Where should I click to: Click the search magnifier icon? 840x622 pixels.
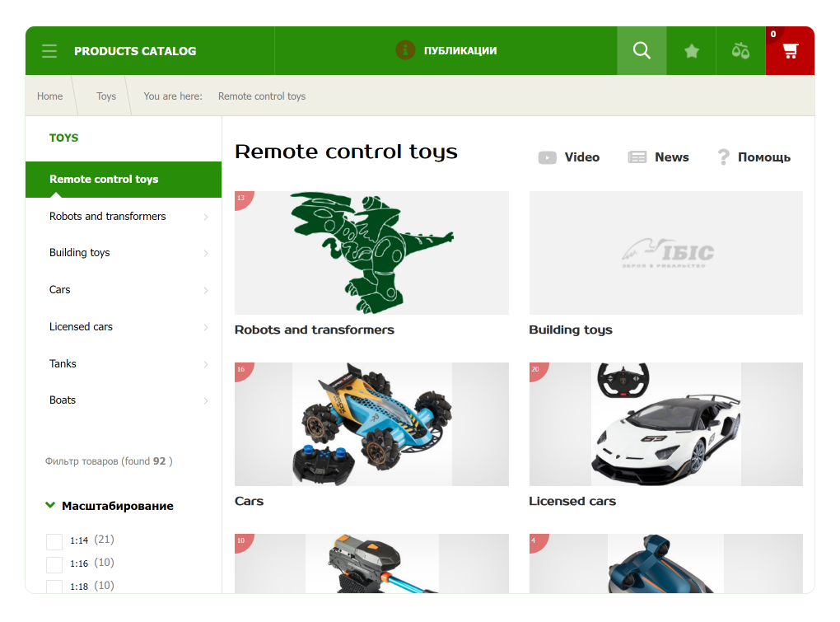642,51
